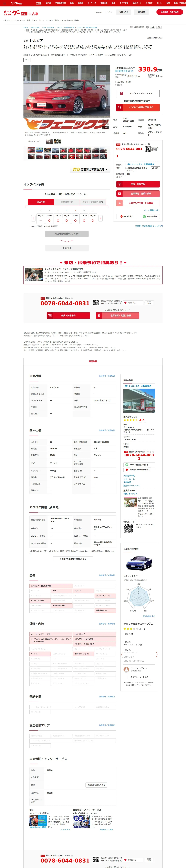The height and width of the screenshot is (868, 186).
Task: Click the yen icon on このクルマでローン仮審査
Action: (119, 203)
